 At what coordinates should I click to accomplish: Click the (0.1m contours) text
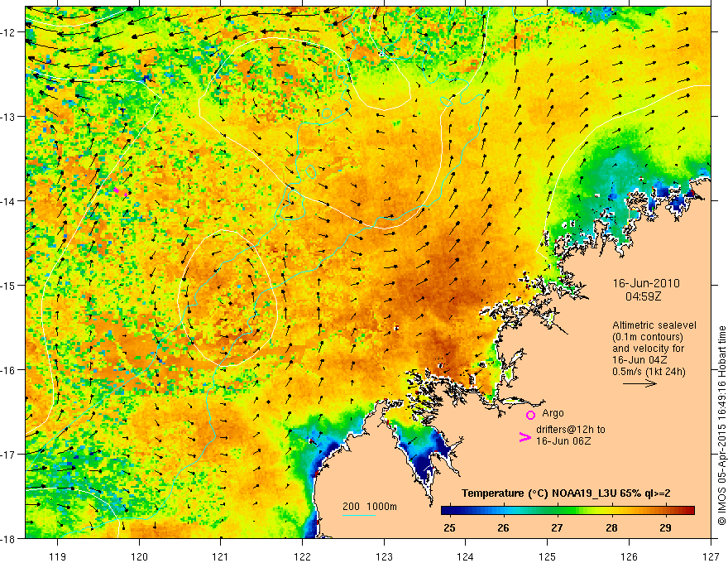pos(648,337)
